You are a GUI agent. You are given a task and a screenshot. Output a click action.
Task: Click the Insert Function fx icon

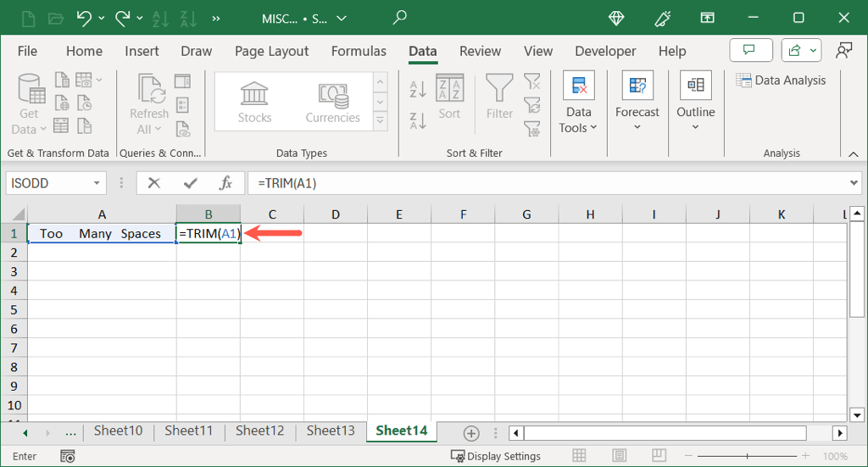pos(225,183)
